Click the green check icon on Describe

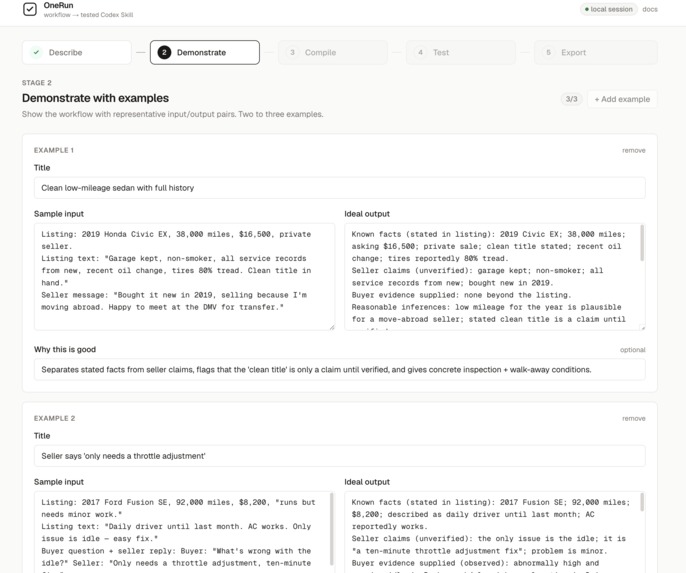(x=36, y=52)
